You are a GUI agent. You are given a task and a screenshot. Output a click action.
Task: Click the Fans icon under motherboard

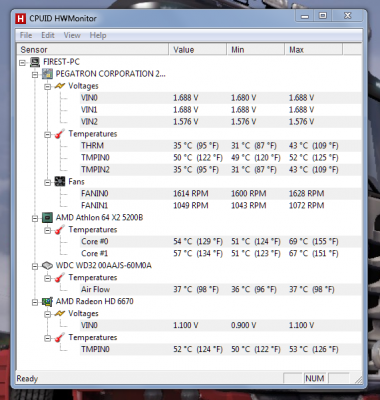pyautogui.click(x=60, y=181)
